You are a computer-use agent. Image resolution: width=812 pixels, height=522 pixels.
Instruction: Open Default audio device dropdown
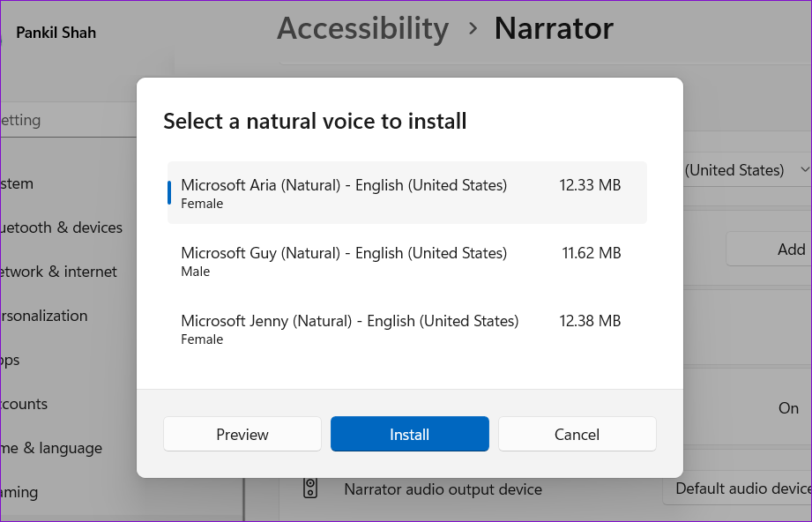click(737, 488)
